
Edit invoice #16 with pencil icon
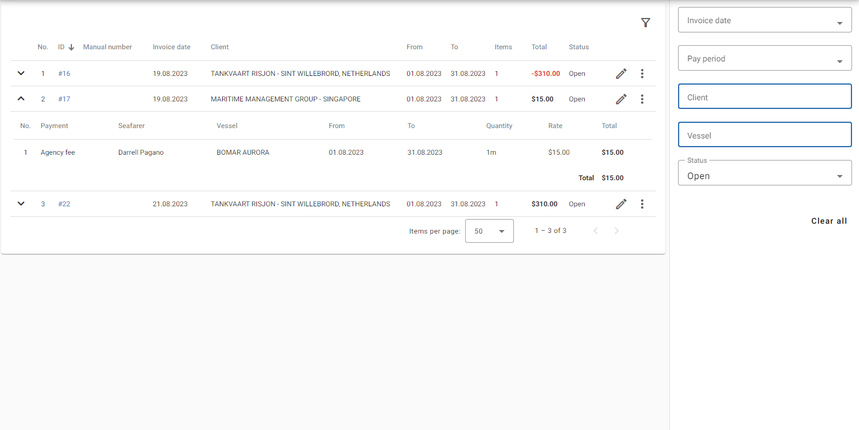coord(621,73)
